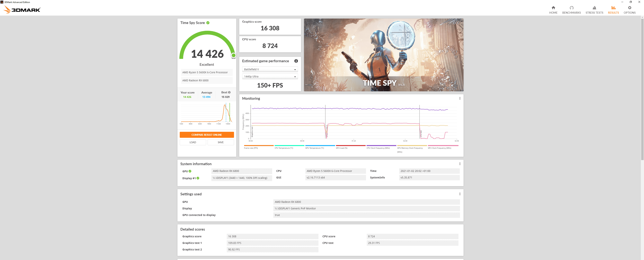Click the green check beside Display #1
This screenshot has height=260, width=644.
click(x=198, y=178)
